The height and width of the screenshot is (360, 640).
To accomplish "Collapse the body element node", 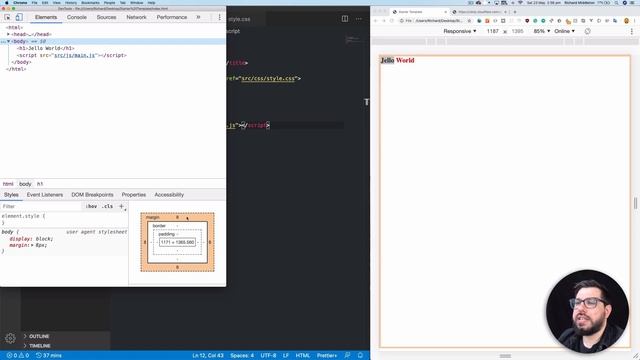I will [8, 41].
